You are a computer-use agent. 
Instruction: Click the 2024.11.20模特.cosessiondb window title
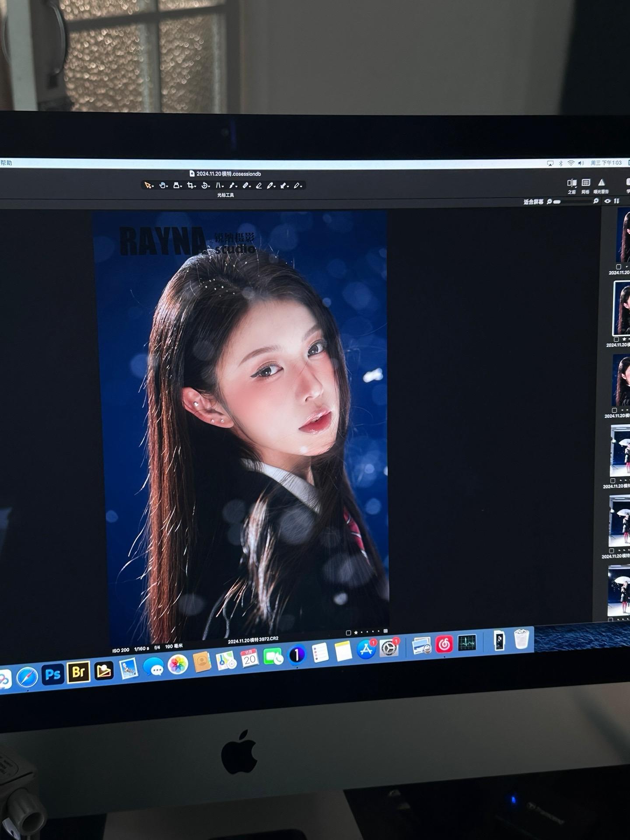(x=226, y=174)
